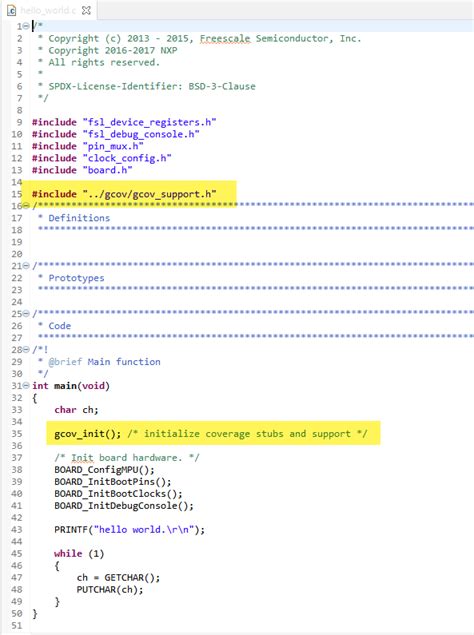Collapse the Prototypes comment block at line 21
The height and width of the screenshot is (635, 474).
(26, 266)
